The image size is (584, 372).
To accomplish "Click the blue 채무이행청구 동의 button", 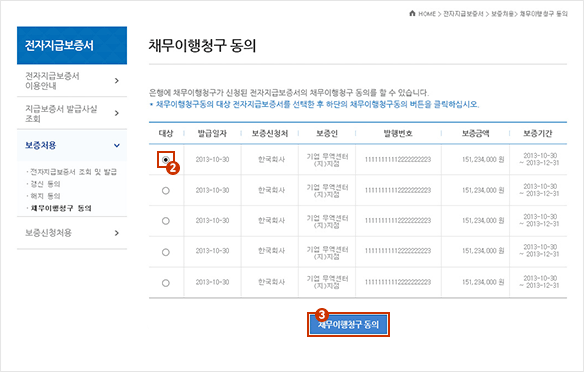I will 348,325.
